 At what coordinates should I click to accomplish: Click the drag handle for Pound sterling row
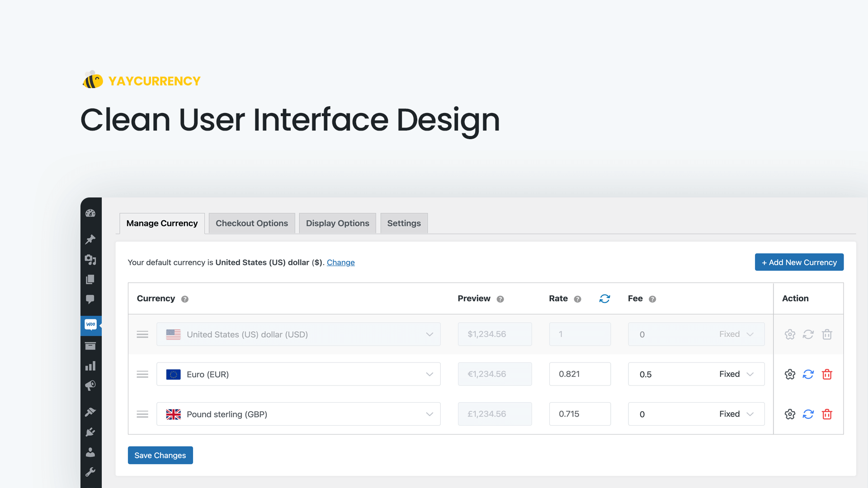click(x=142, y=413)
